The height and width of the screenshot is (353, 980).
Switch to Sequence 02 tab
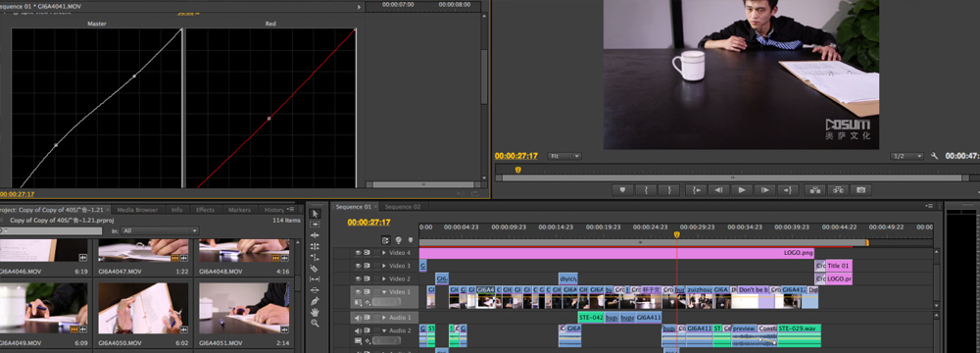tap(403, 207)
